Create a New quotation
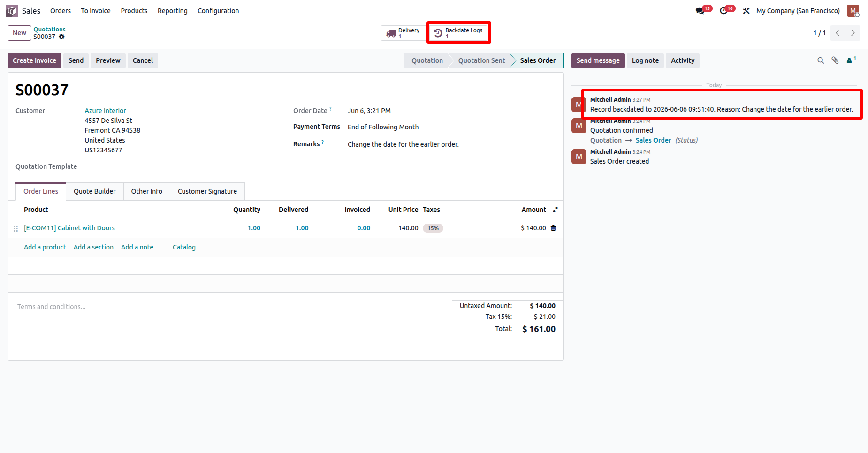The width and height of the screenshot is (868, 453). pyautogui.click(x=19, y=33)
